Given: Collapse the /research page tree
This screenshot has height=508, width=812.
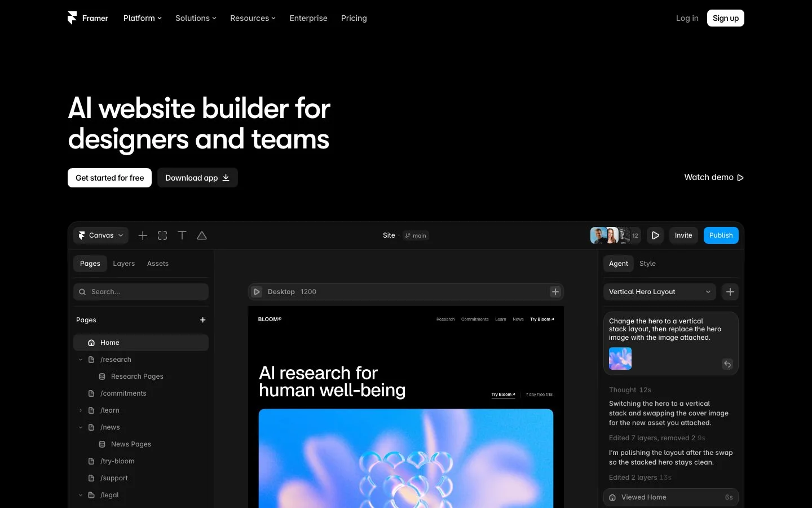Looking at the screenshot, I should 81,360.
